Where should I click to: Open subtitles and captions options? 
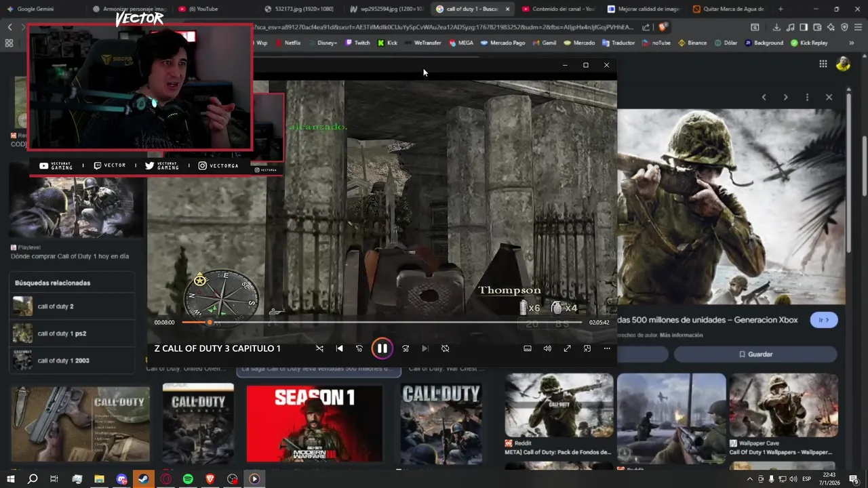click(x=528, y=348)
